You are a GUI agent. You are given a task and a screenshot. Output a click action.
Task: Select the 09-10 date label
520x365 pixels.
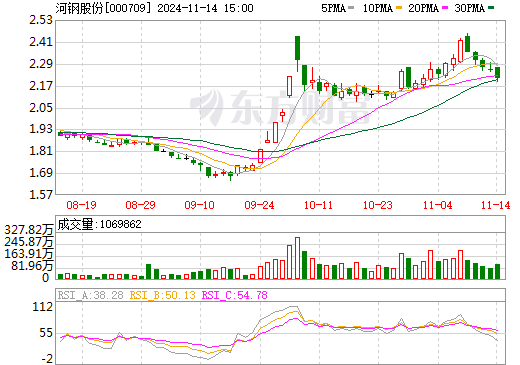pyautogui.click(x=199, y=205)
